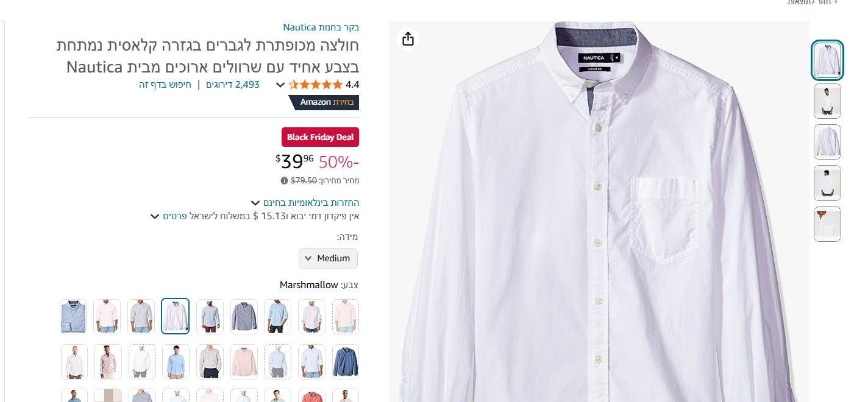Click the list price info icon

tap(284, 181)
